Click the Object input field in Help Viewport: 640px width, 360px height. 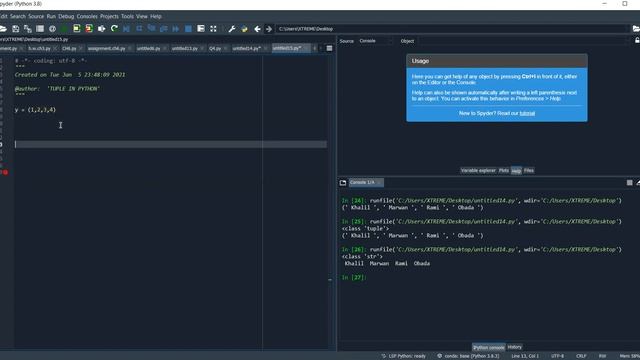(x=522, y=41)
